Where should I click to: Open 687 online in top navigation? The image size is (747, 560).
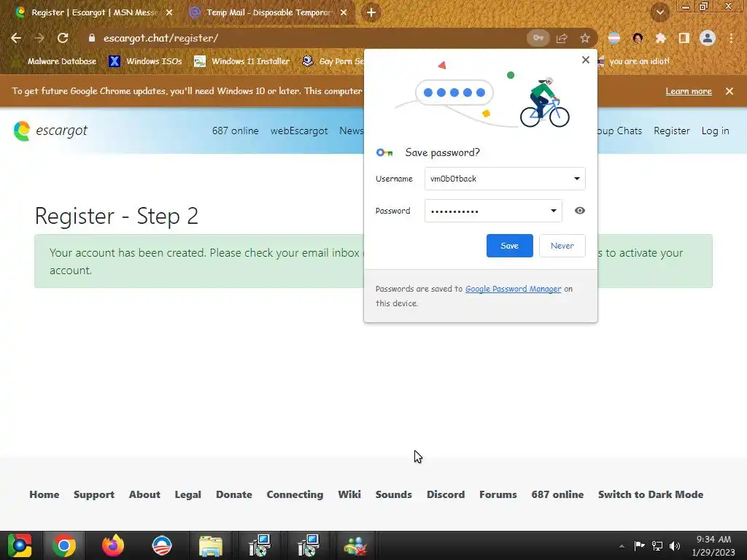(x=236, y=131)
